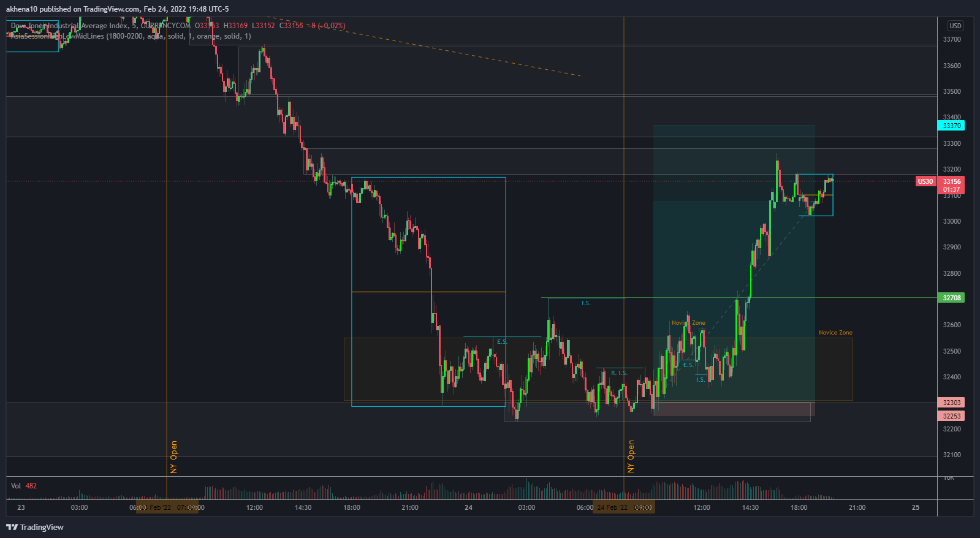Click the NY Open label near Feb 24
This screenshot has width=980, height=538.
(631, 457)
